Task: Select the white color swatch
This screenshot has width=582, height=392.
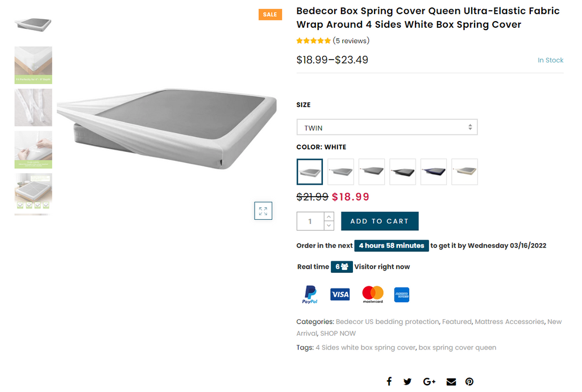Action: [310, 172]
